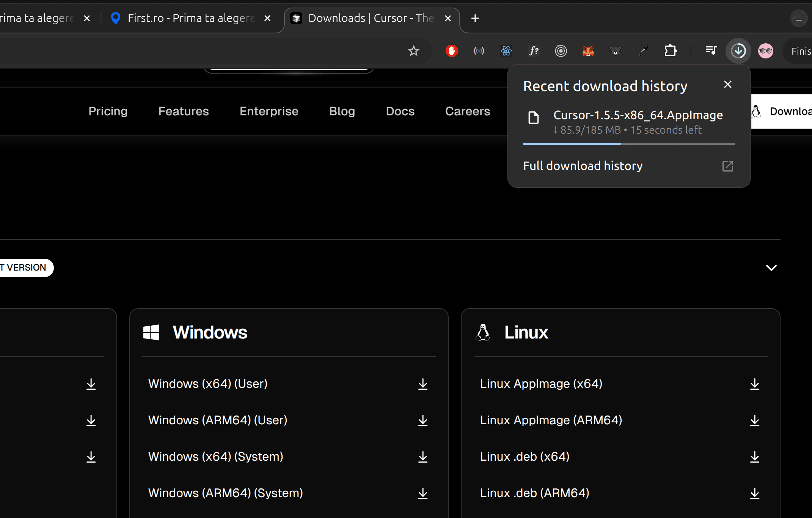This screenshot has width=812, height=518.
Task: Click the Windows card heading text
Action: click(210, 332)
